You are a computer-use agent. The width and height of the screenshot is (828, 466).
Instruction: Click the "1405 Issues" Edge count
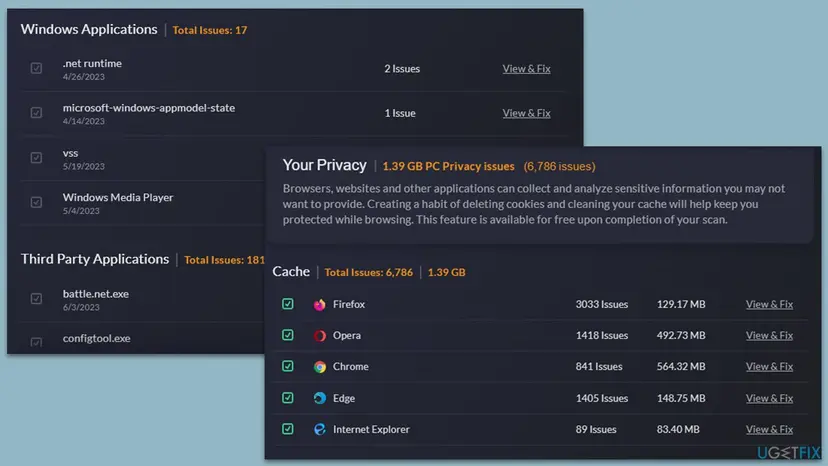pyautogui.click(x=601, y=398)
